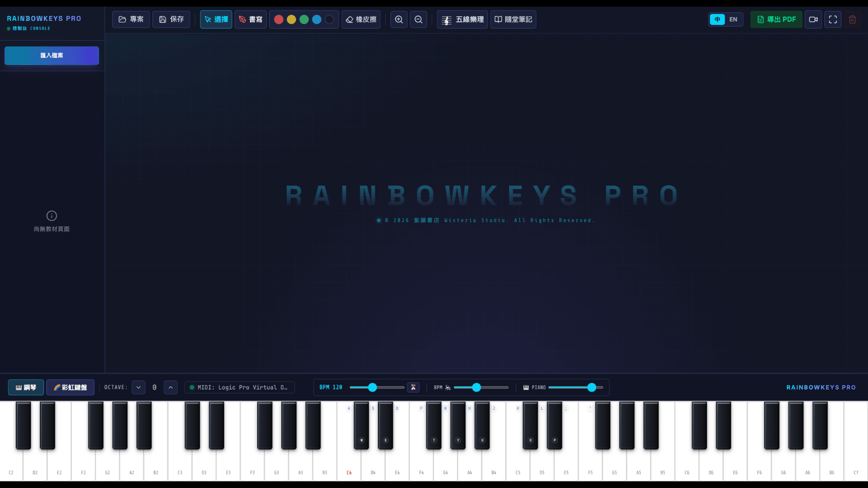Viewport: 868px width, 488px height.
Task: Click the octave value 0
Action: coord(155,387)
